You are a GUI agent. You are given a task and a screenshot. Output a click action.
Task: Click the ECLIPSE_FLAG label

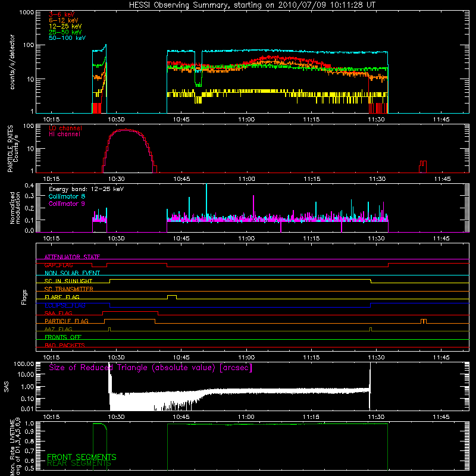[65, 305]
